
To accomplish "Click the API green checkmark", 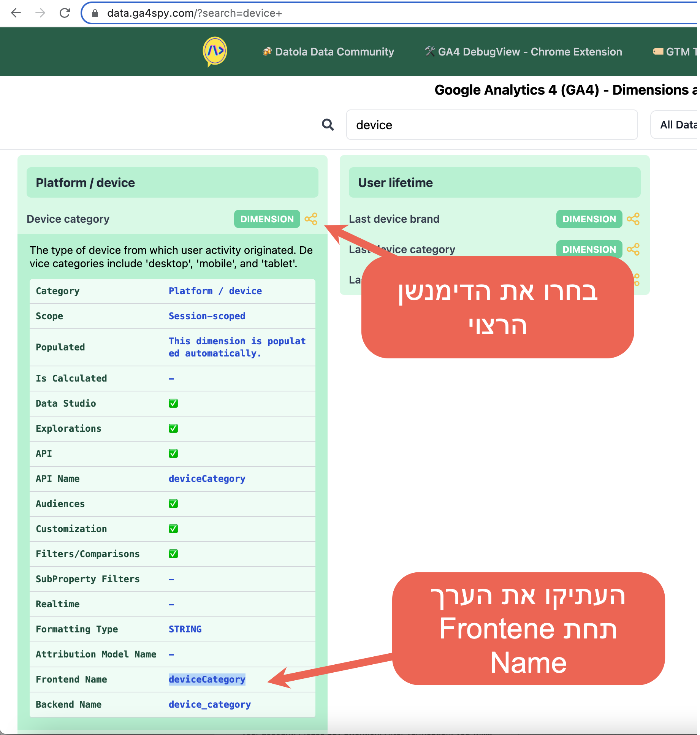I will (x=173, y=453).
